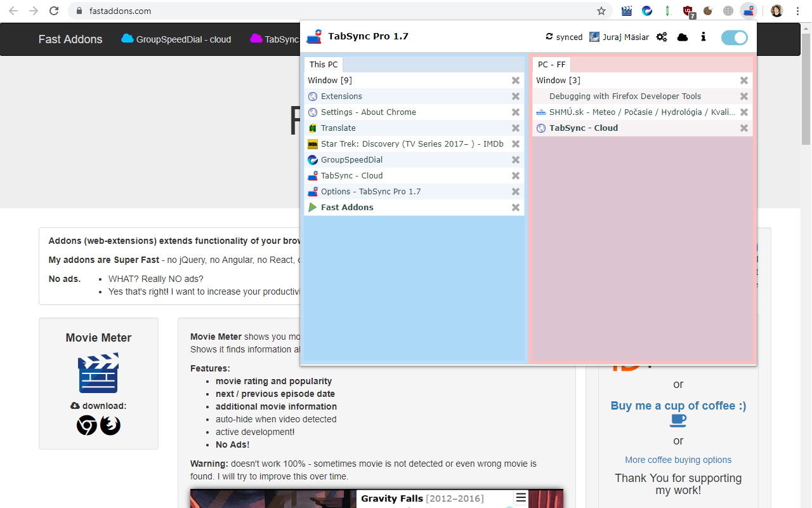Click the cookie extension toolbar icon

pyautogui.click(x=708, y=11)
